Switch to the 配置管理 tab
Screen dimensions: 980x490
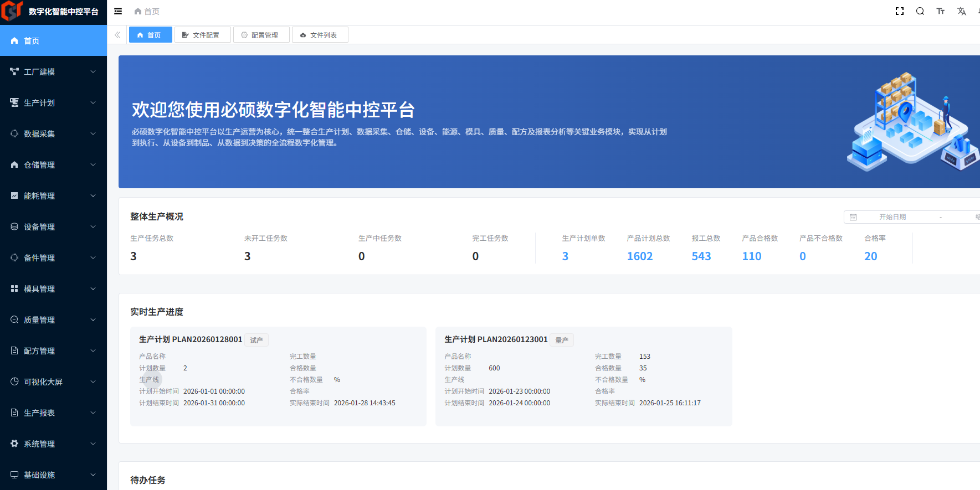260,35
